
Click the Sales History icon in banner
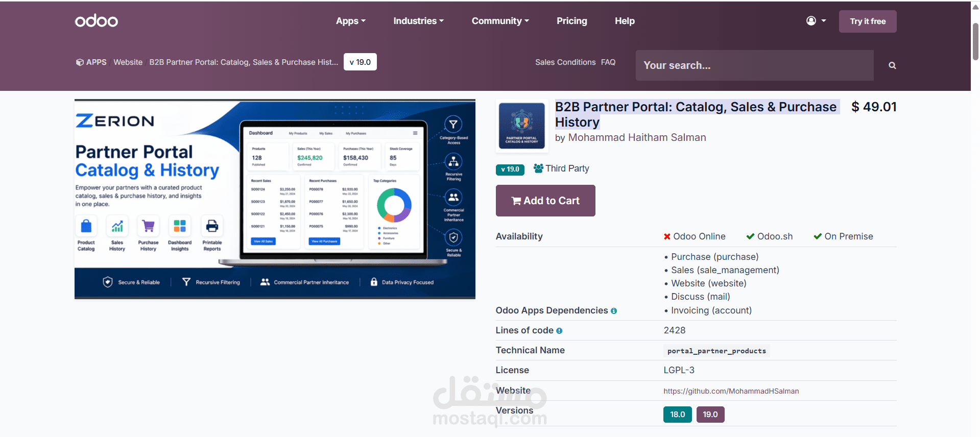click(x=117, y=226)
